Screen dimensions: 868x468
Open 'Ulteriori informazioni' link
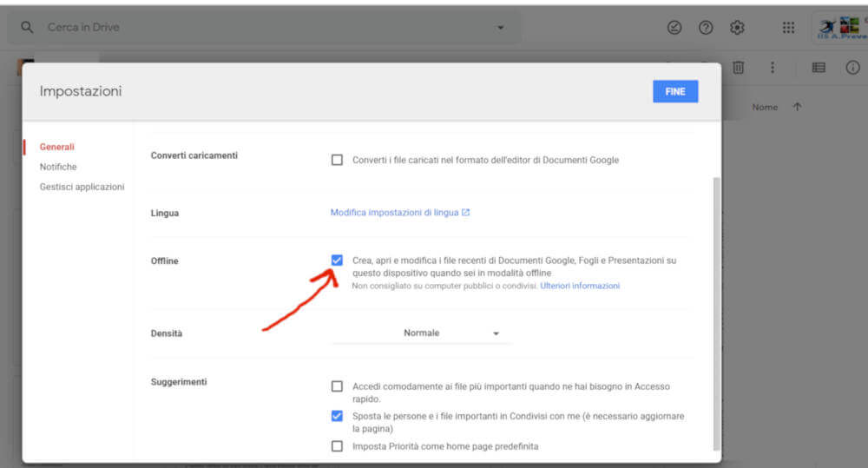pos(580,286)
